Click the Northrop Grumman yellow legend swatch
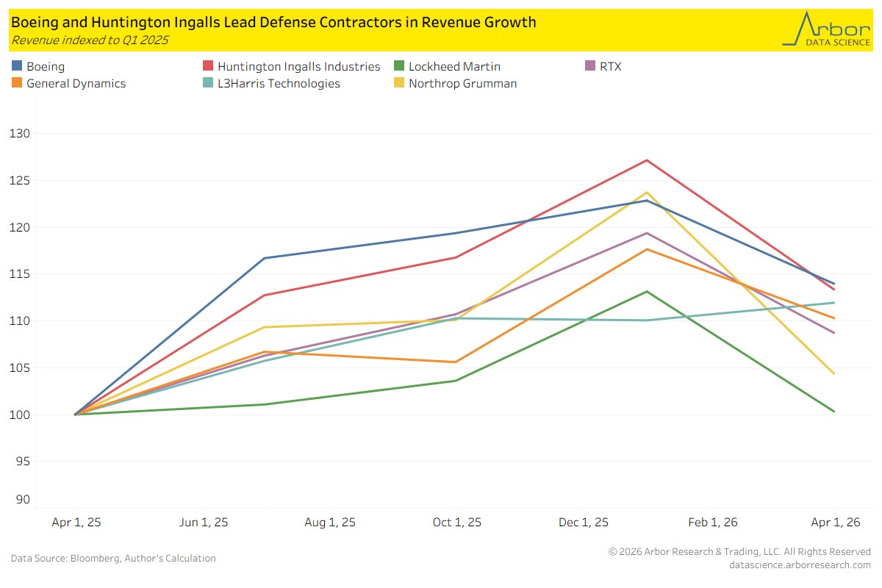The height and width of the screenshot is (588, 882). tap(399, 84)
